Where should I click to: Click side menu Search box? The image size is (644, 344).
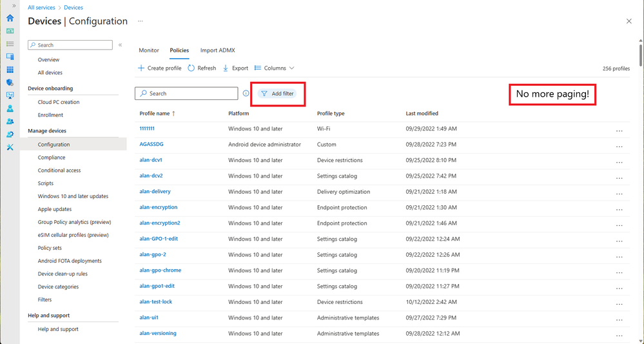point(70,45)
